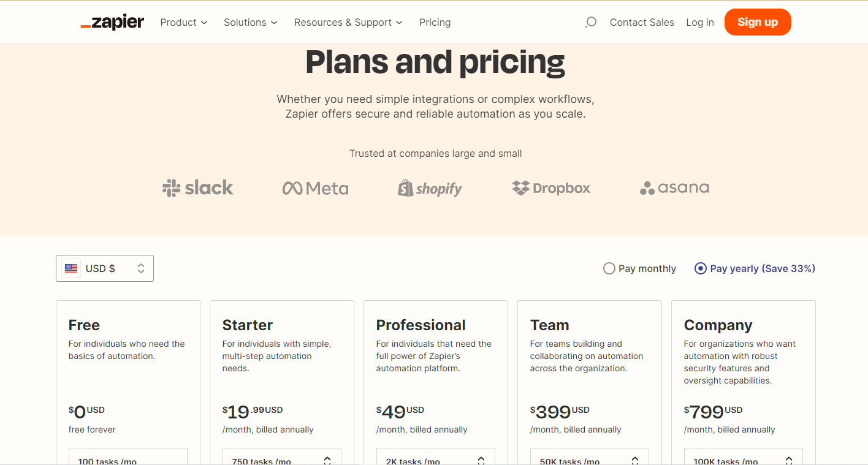Click the Log in link
The height and width of the screenshot is (465, 868).
click(x=700, y=22)
